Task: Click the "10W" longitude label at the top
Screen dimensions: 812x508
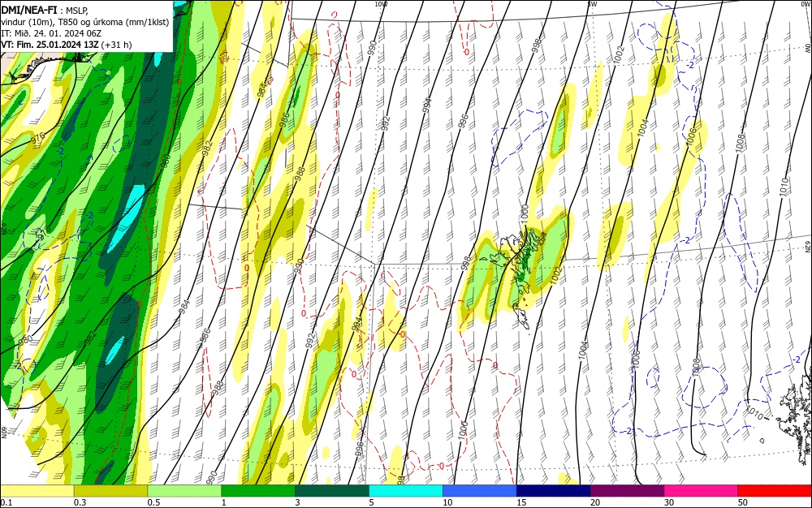Action: [x=381, y=4]
